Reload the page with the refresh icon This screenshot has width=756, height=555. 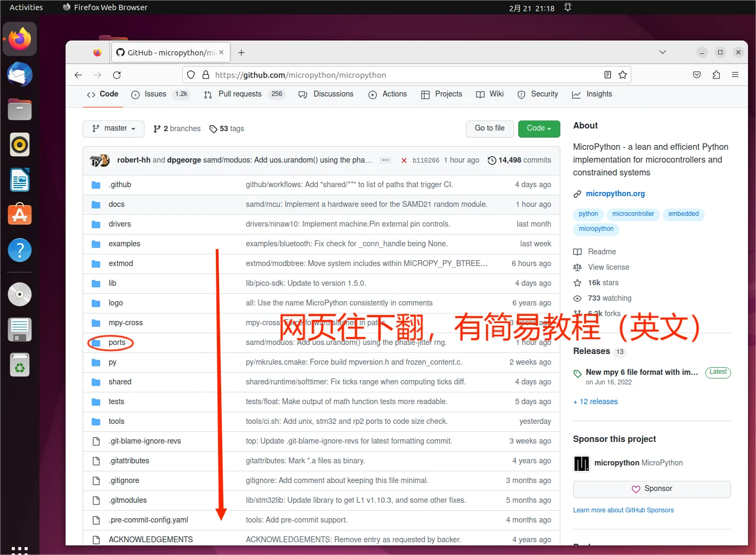coord(117,75)
